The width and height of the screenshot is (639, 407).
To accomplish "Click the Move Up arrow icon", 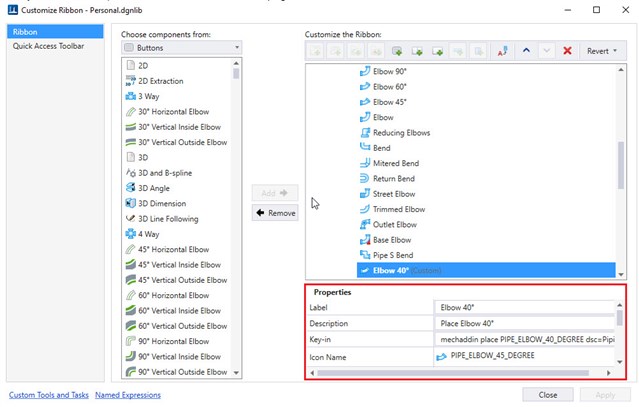I will click(x=526, y=51).
